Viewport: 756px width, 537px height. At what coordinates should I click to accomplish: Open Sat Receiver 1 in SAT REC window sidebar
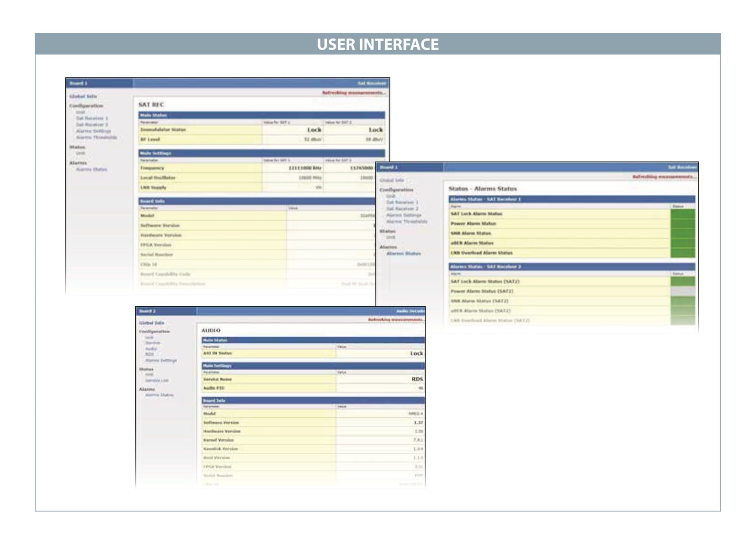click(92, 118)
